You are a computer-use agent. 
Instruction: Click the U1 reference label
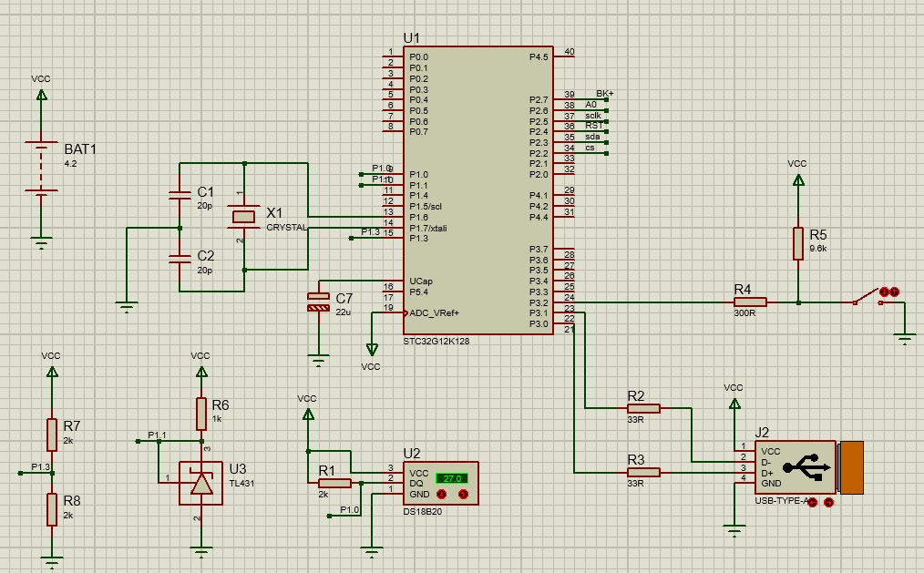411,38
